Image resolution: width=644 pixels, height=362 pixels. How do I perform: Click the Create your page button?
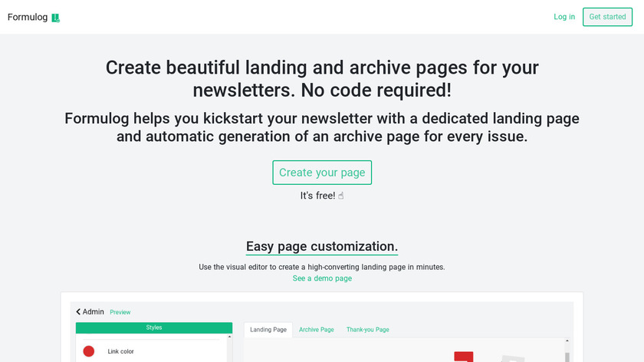[x=322, y=173]
